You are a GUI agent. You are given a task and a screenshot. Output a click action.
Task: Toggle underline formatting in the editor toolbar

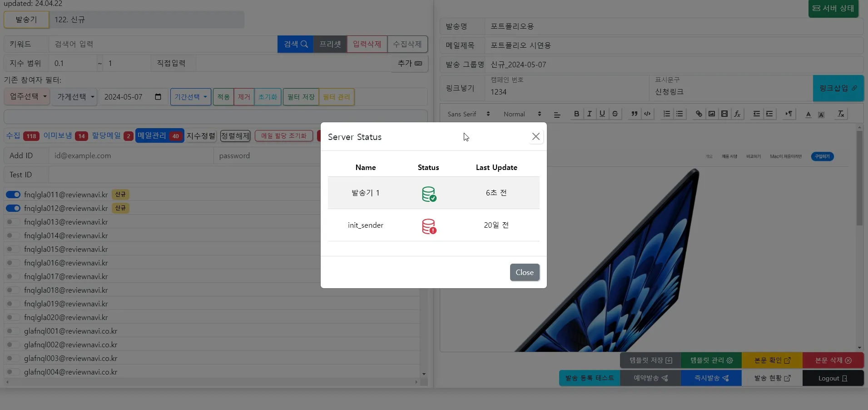[602, 114]
